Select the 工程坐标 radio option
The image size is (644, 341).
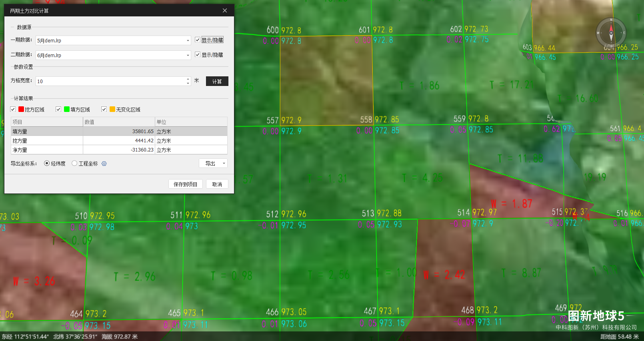pyautogui.click(x=74, y=163)
